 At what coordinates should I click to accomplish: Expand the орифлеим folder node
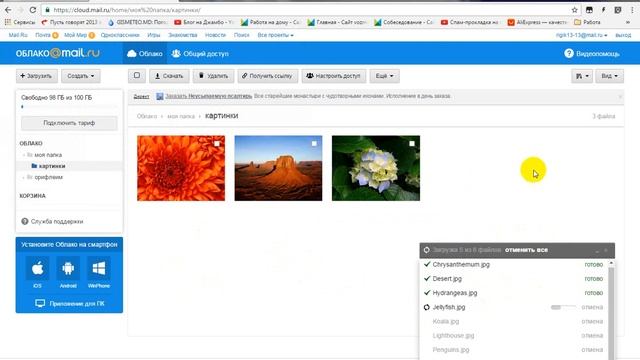(24, 177)
